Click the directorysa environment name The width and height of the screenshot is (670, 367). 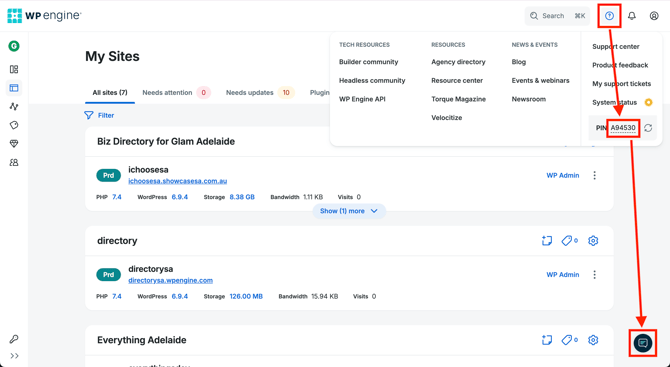click(150, 269)
